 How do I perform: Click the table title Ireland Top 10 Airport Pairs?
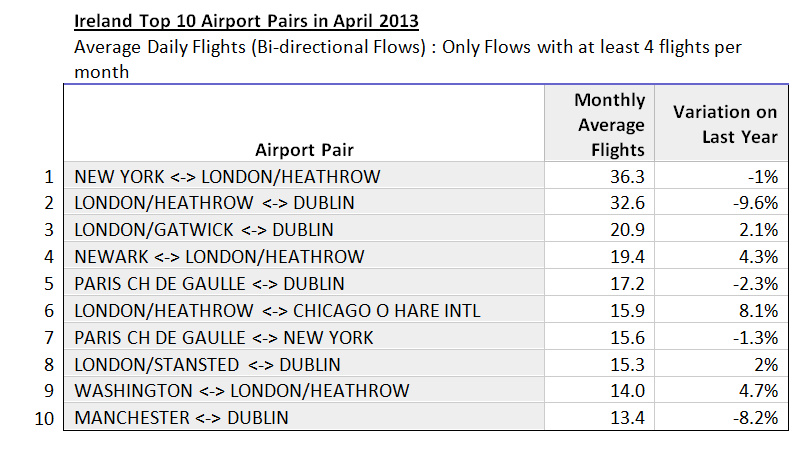point(246,21)
